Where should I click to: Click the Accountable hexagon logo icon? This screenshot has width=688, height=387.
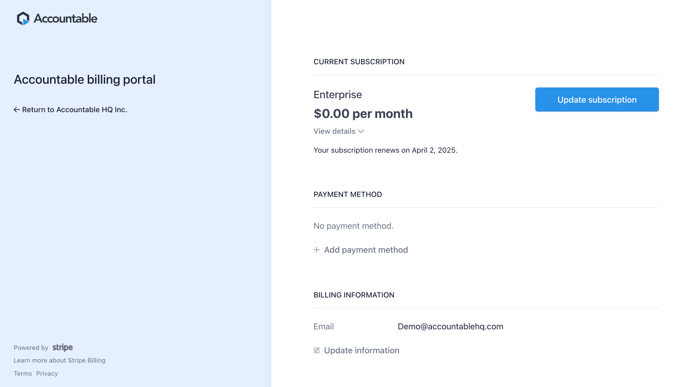tap(23, 18)
